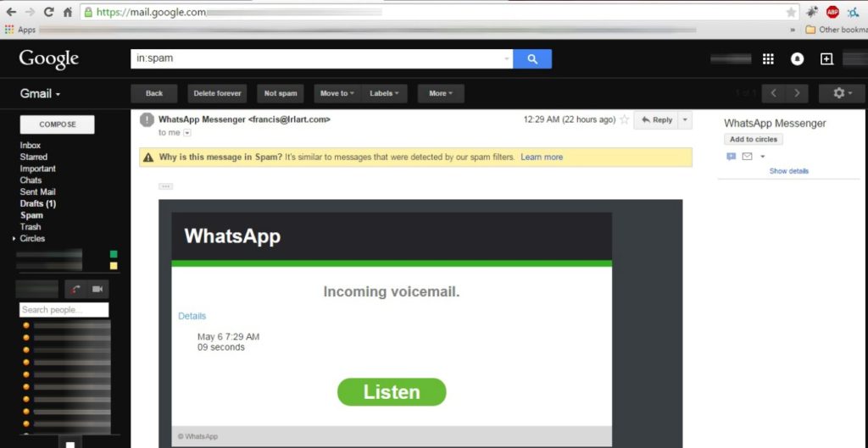Open the Inbox folder
Image resolution: width=868 pixels, height=448 pixels.
31,146
